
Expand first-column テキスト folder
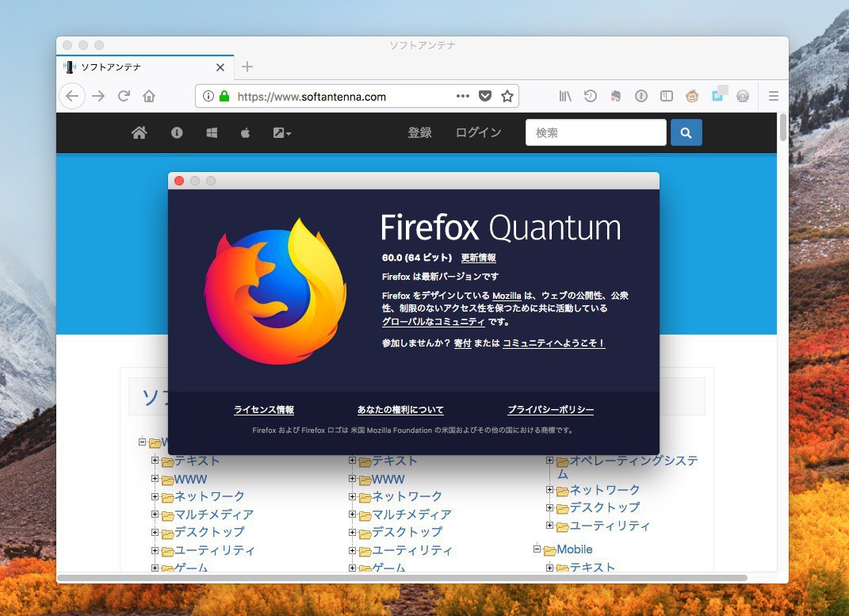click(155, 460)
